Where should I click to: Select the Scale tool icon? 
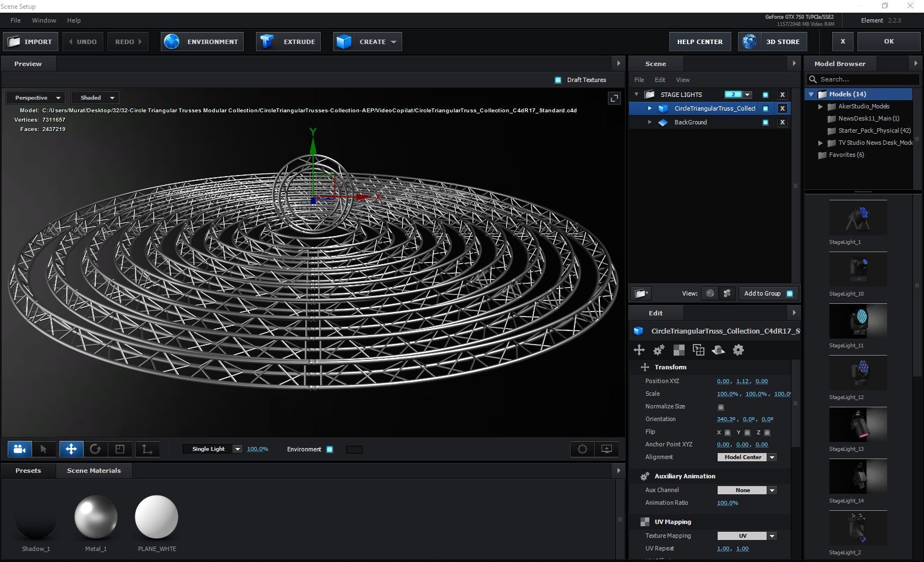(x=120, y=449)
